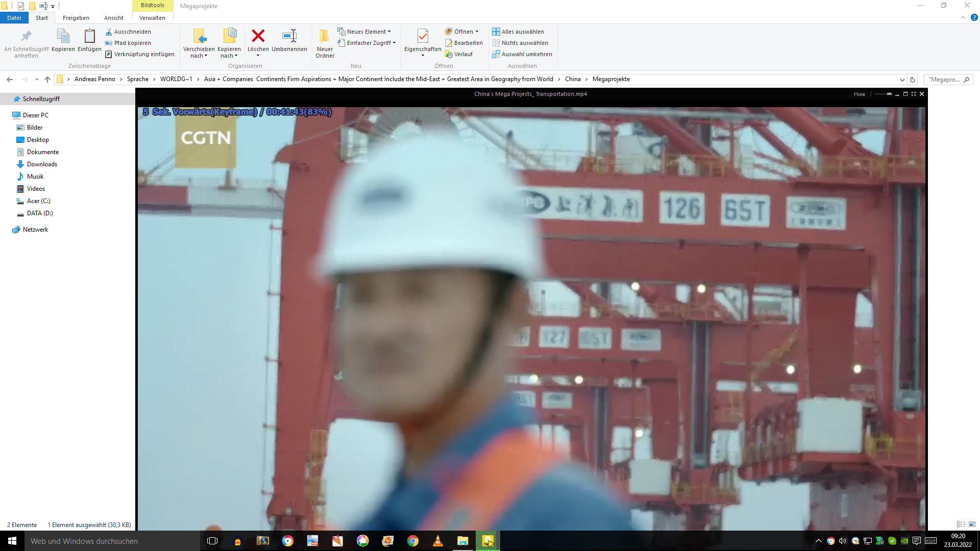Switch Explorer to details view icon

coord(961,524)
